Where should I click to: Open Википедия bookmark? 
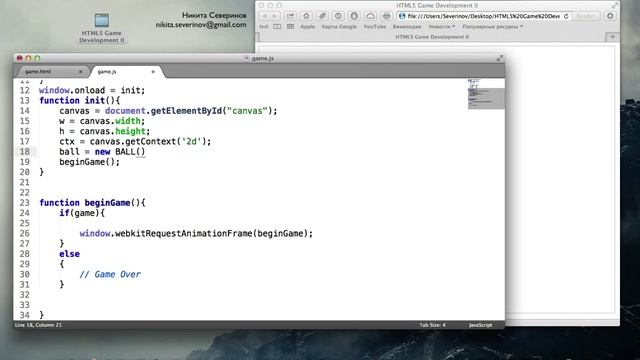(407, 27)
